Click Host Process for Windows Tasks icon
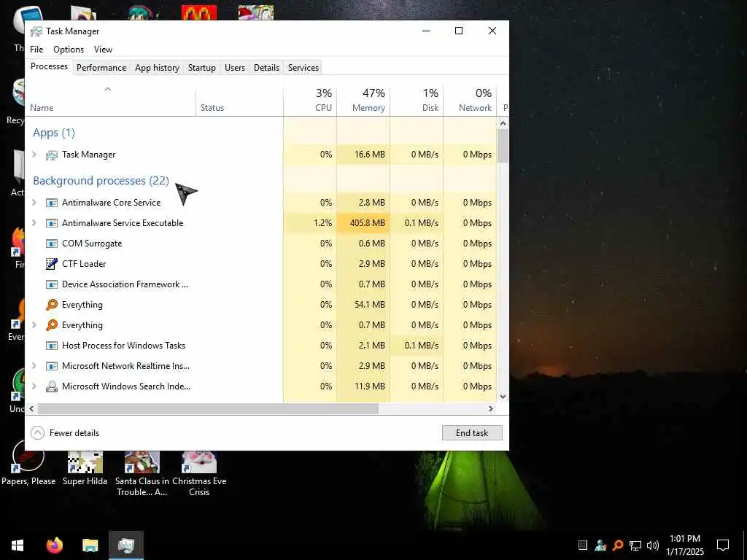Image resolution: width=747 pixels, height=560 pixels. pos(52,346)
